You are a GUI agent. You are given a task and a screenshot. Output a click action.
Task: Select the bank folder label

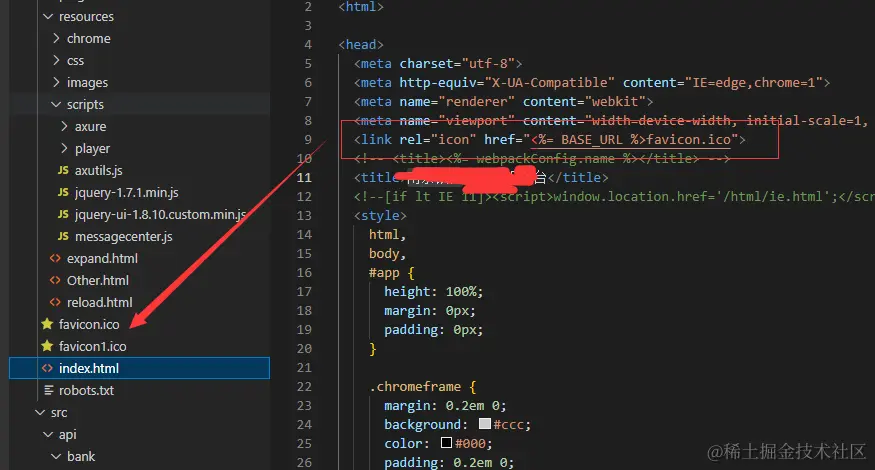point(81,457)
